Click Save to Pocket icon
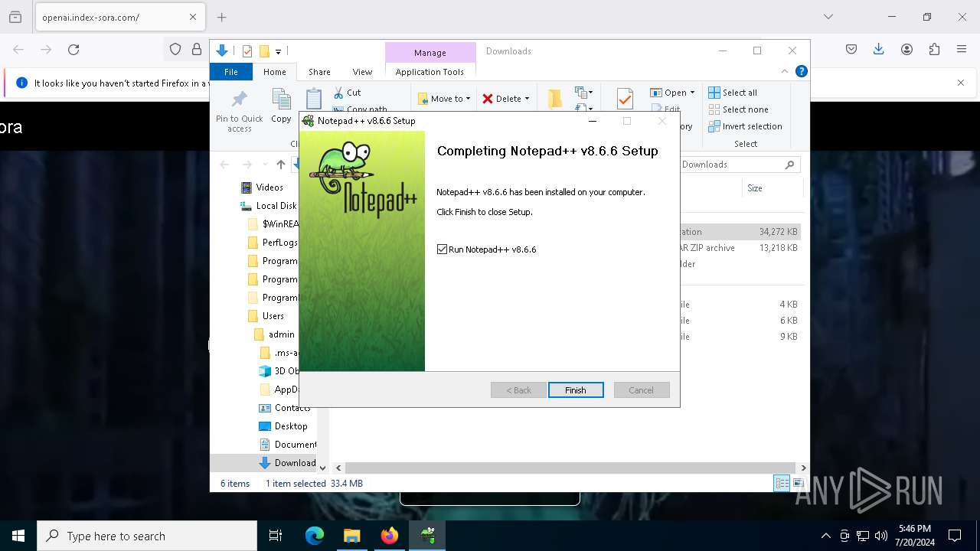980x551 pixels. point(851,50)
